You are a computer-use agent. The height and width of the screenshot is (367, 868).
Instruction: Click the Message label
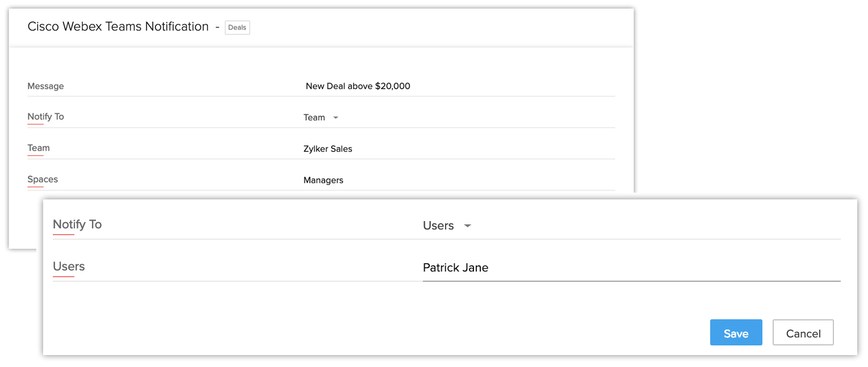[x=45, y=86]
